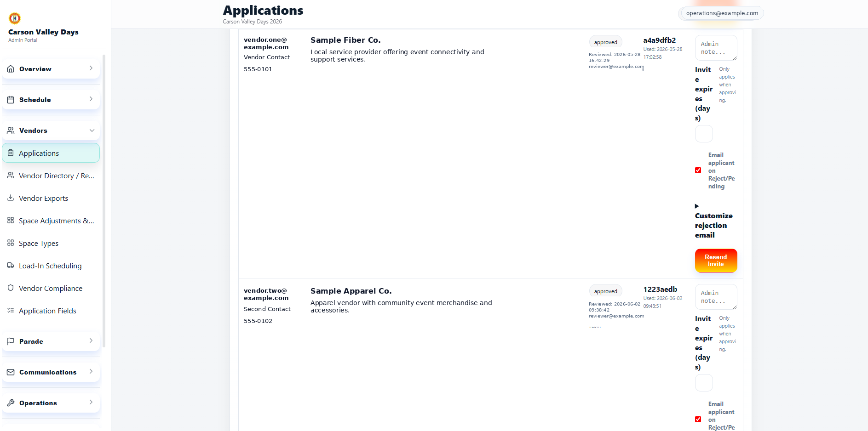
Task: Expand the Overview section chevron
Action: click(91, 68)
